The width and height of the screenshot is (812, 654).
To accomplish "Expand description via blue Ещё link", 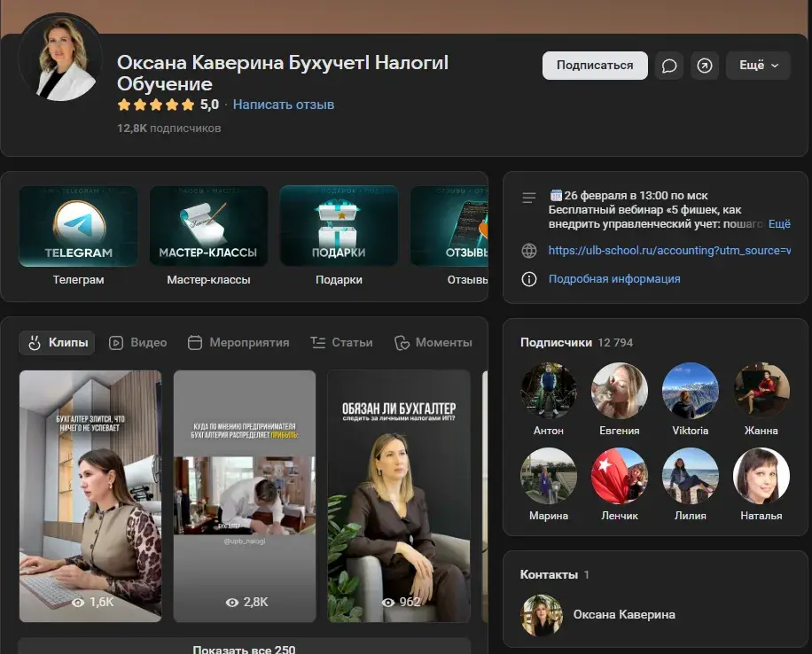I will coord(779,223).
